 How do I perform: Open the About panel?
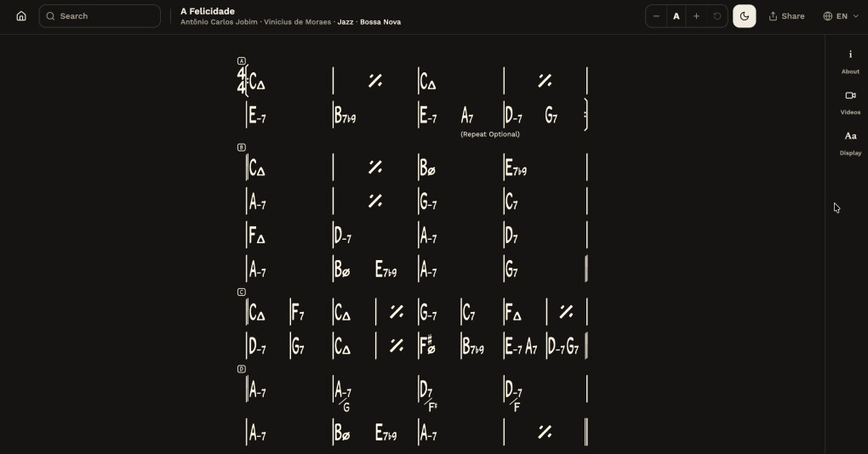(850, 61)
